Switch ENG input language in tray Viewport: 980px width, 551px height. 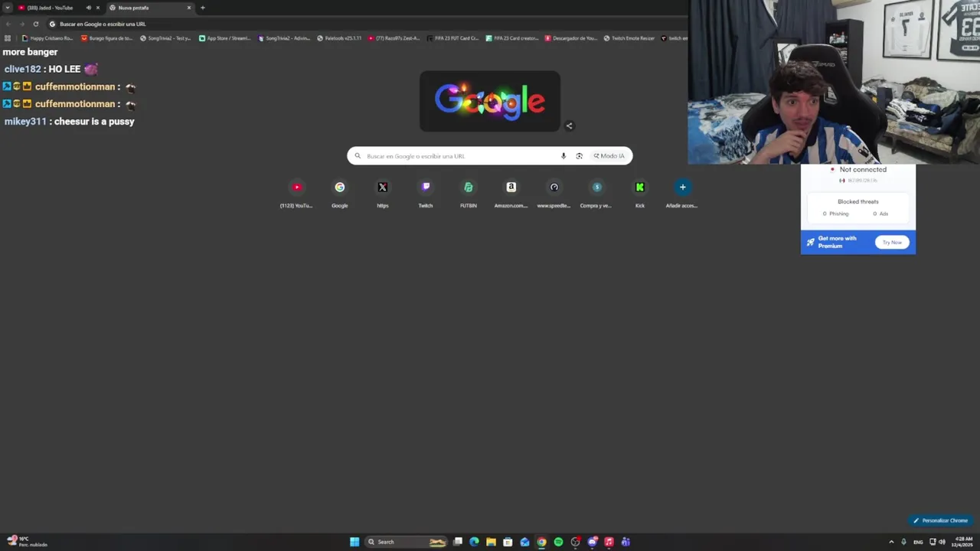click(x=918, y=542)
